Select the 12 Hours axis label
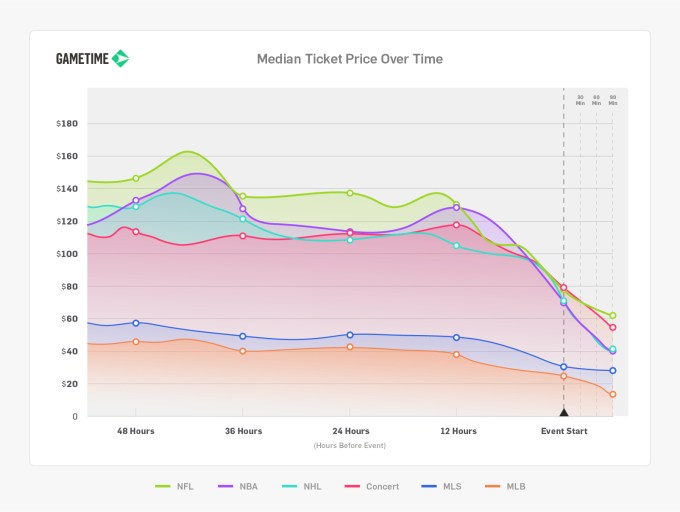This screenshot has height=512, width=680. click(x=458, y=431)
